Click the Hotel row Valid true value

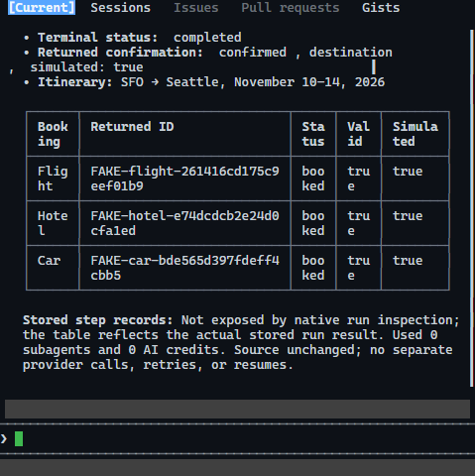pos(359,223)
